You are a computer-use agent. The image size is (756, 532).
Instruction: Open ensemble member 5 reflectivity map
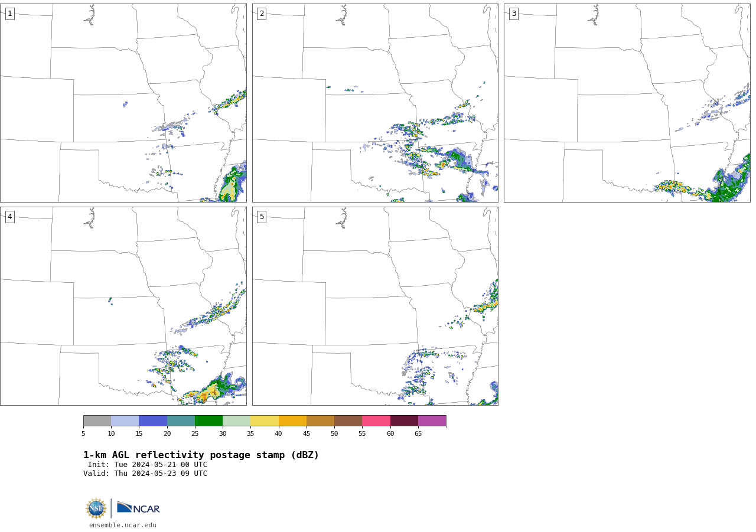pyautogui.click(x=375, y=306)
